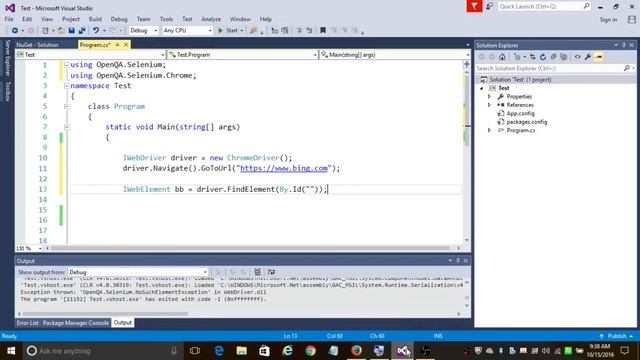This screenshot has height=360, width=640.
Task: Expand the Properties node in Solution Explorer
Action: tap(489, 97)
